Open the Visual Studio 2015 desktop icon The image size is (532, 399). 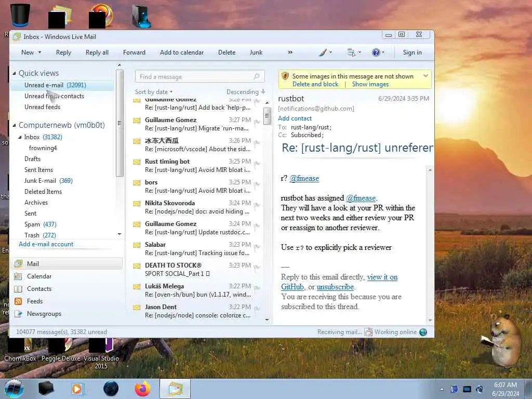click(101, 353)
